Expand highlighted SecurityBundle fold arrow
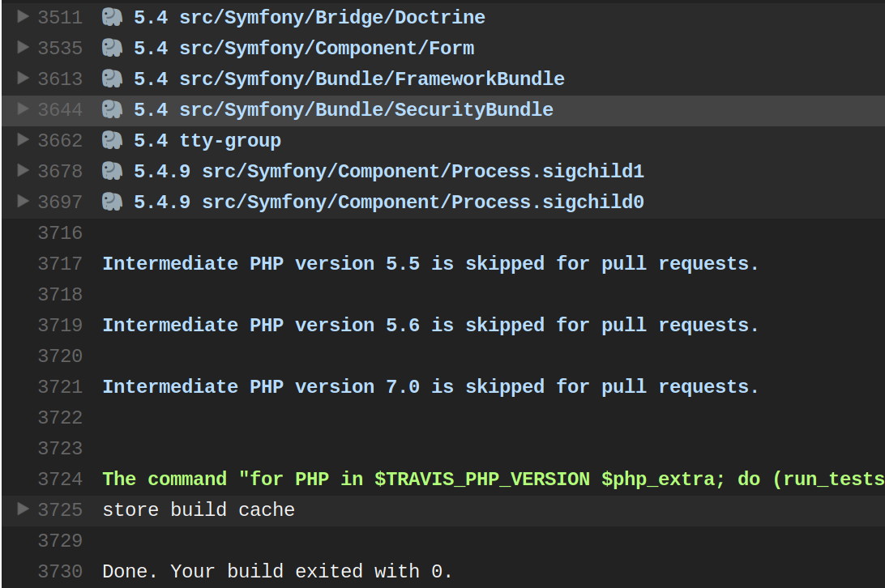This screenshot has height=588, width=885. 24,109
